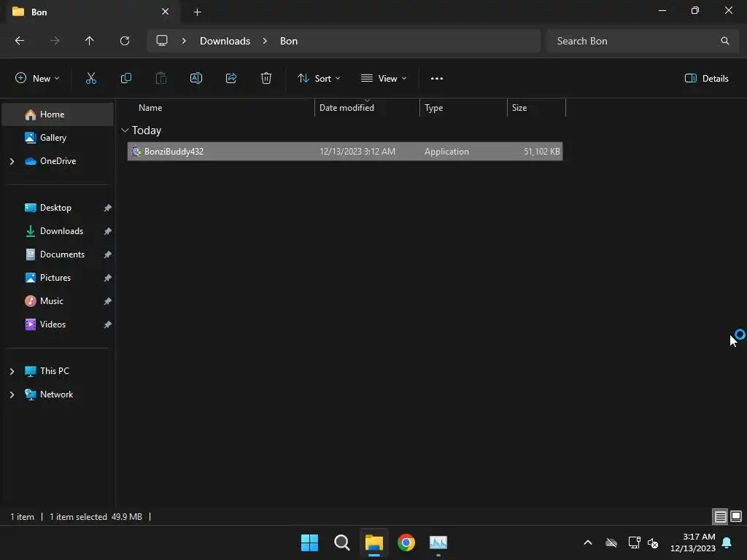Viewport: 747px width, 560px height.
Task: Select Home in navigation pane
Action: [58, 114]
